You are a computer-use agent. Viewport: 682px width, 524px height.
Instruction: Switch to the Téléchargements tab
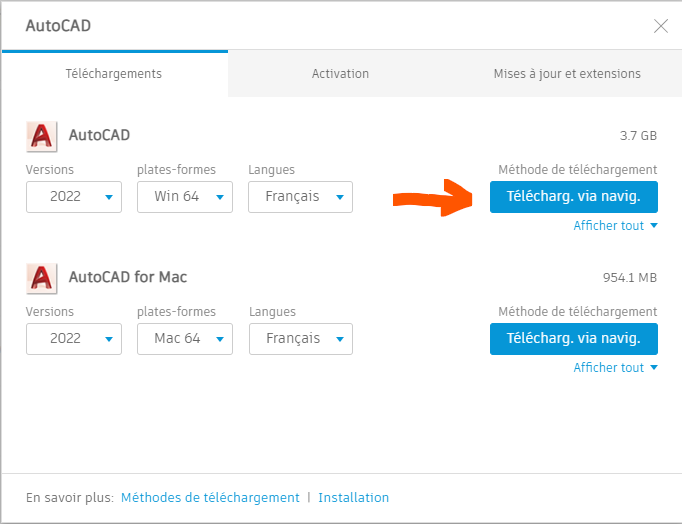tap(114, 74)
